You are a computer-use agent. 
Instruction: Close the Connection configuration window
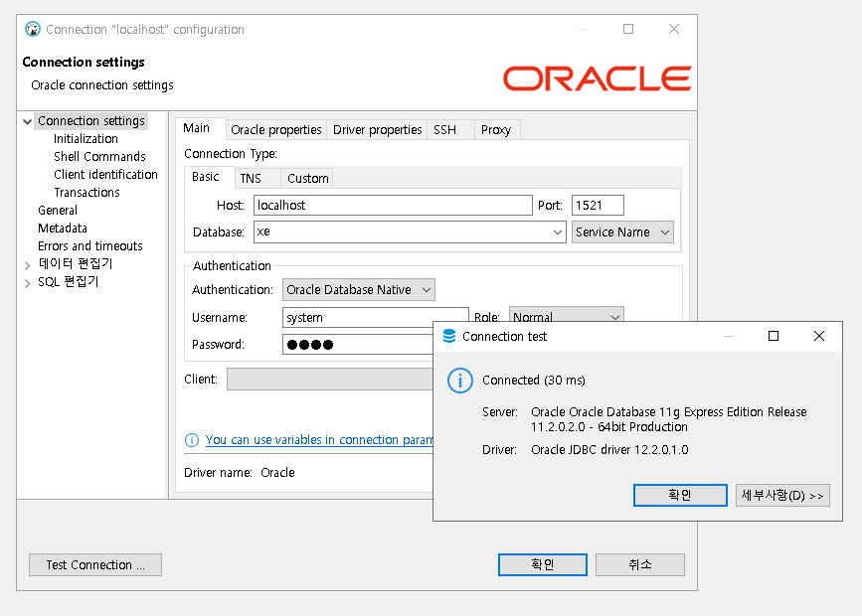[674, 29]
